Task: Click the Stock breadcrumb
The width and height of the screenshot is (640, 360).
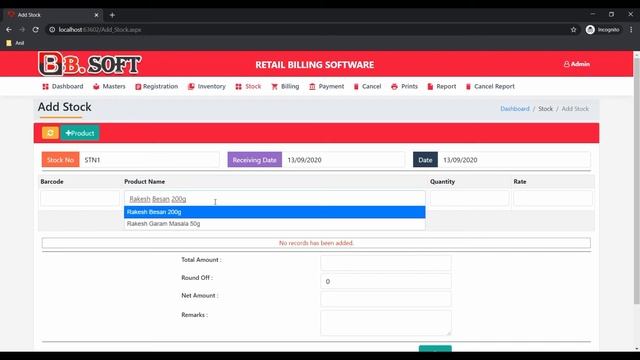Action: tap(545, 109)
